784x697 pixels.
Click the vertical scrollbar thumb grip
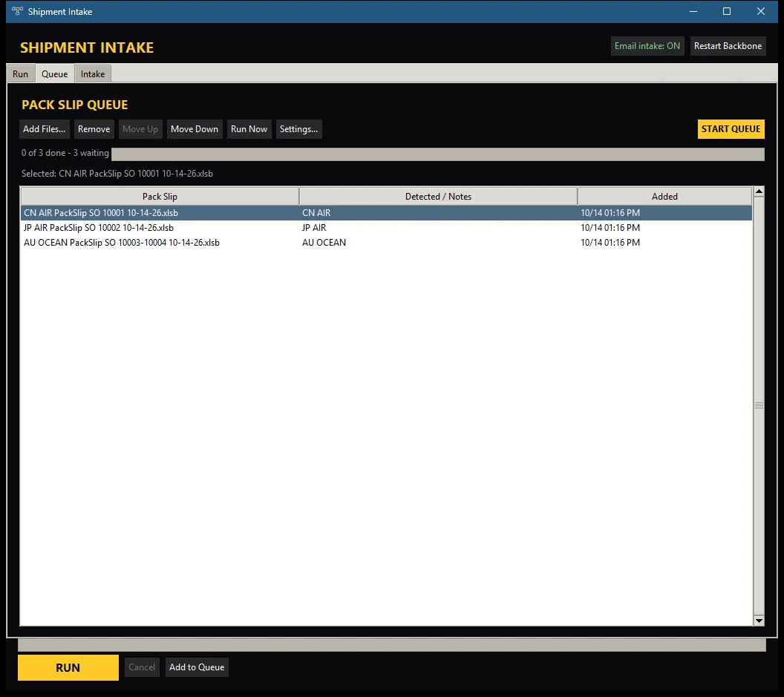[759, 406]
